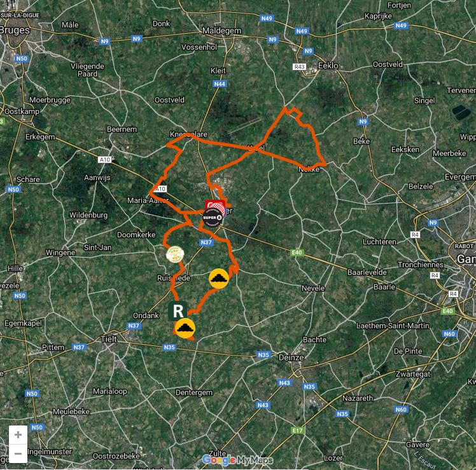Click the green E17 highway shield
This screenshot has height=470, width=476.
click(298, 431)
